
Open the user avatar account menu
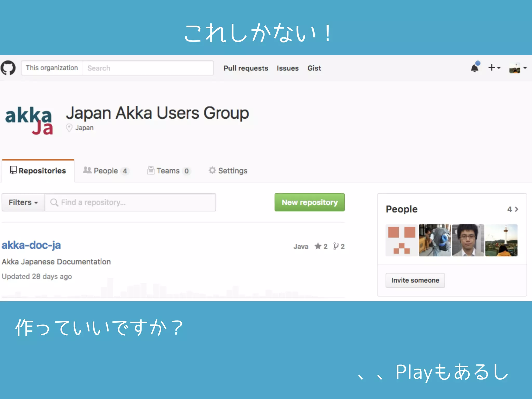[x=518, y=68]
